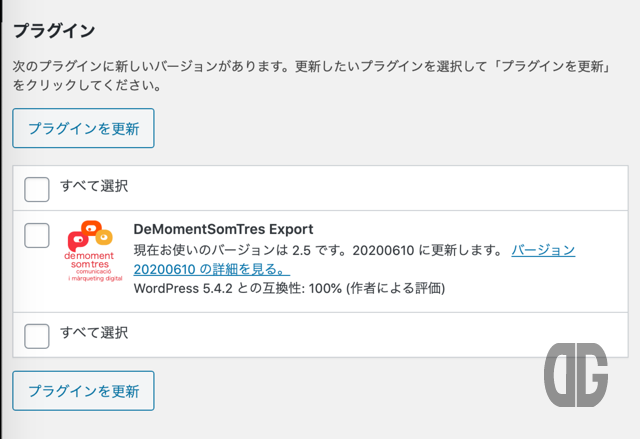Image resolution: width=640 pixels, height=439 pixels.
Task: Click the plugin update instruction paragraph
Action: 311,75
